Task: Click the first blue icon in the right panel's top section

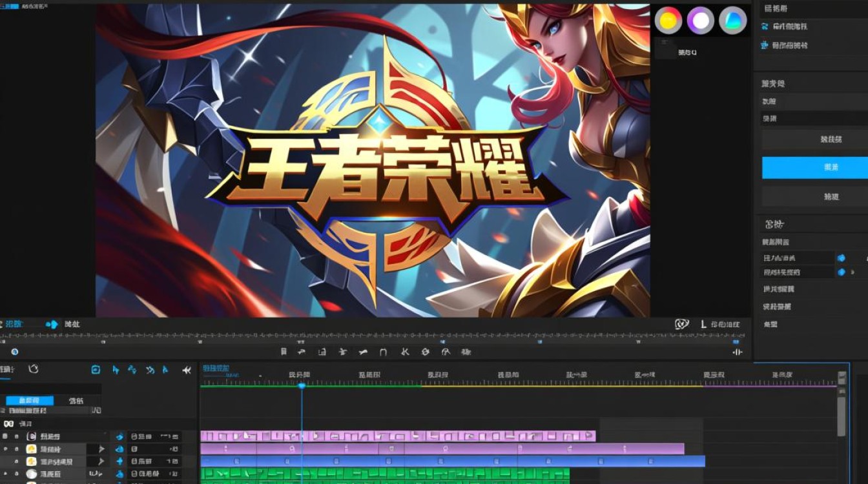Action: coord(765,27)
